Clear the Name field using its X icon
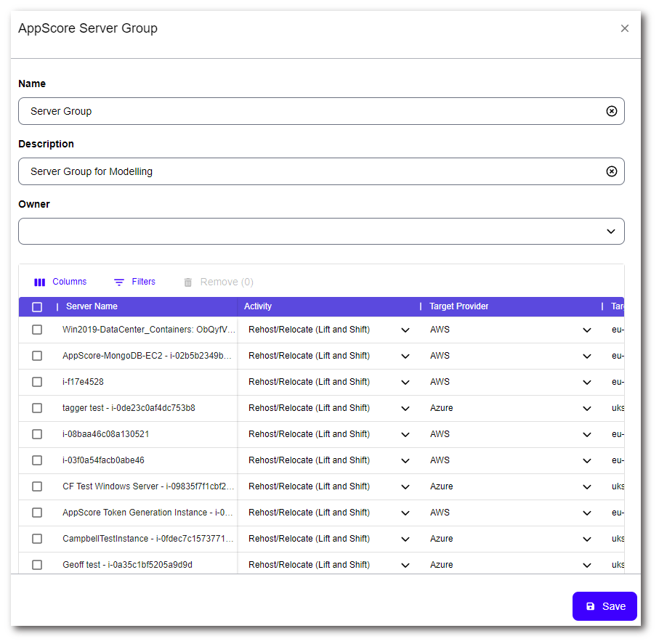Viewport: 659px width, 644px height. [611, 111]
